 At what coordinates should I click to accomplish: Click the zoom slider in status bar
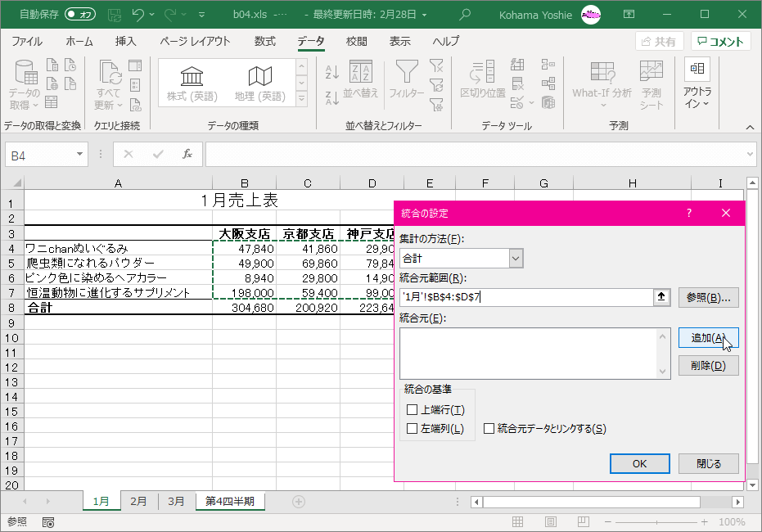tap(656, 522)
